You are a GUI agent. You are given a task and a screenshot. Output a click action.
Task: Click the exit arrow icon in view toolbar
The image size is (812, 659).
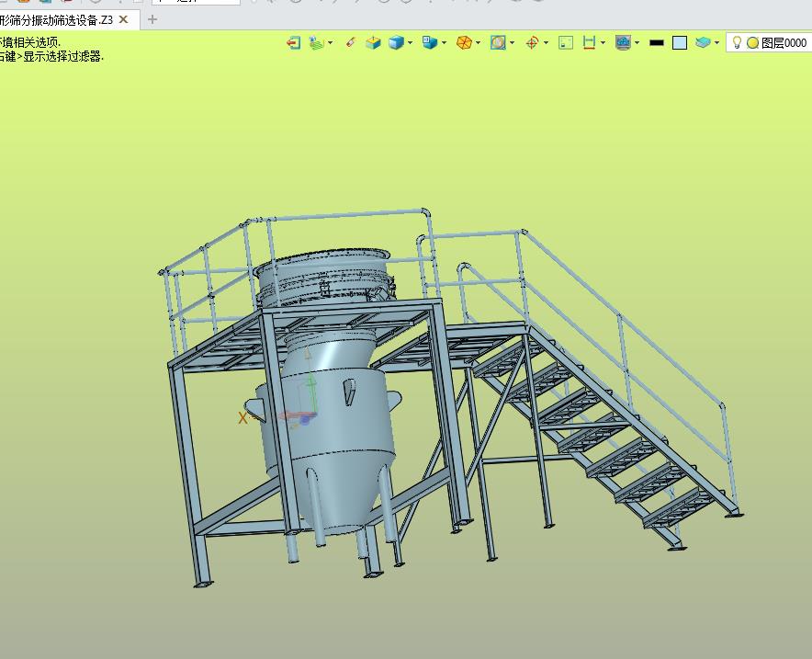[293, 42]
